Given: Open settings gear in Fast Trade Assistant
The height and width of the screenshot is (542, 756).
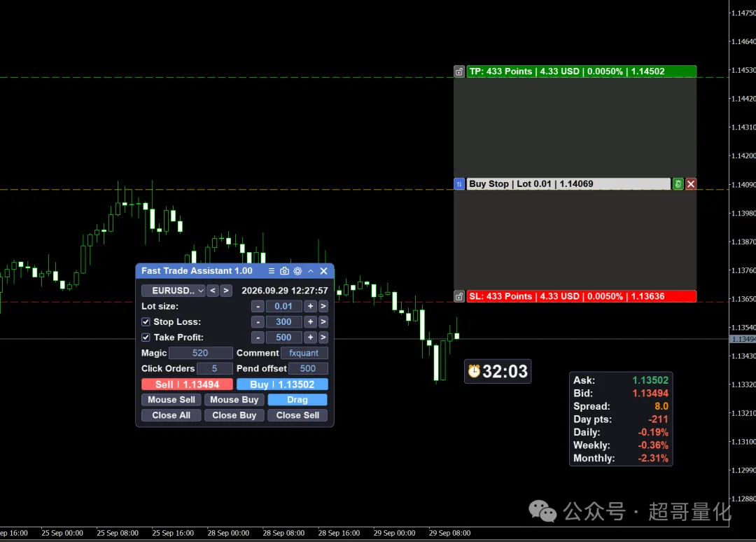Looking at the screenshot, I should tap(297, 271).
